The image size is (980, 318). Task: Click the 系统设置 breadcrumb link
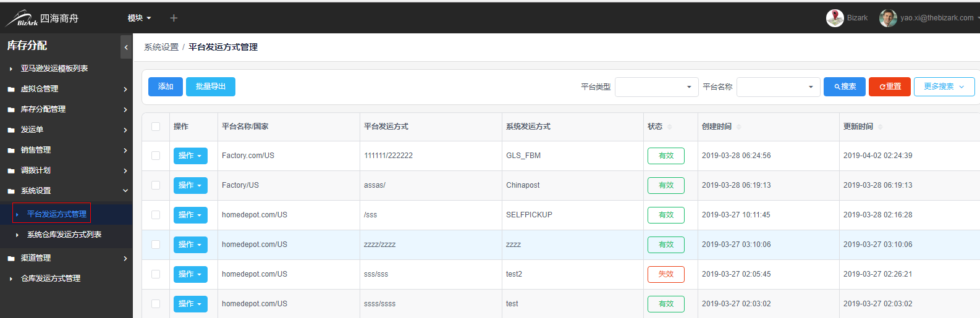(x=161, y=47)
